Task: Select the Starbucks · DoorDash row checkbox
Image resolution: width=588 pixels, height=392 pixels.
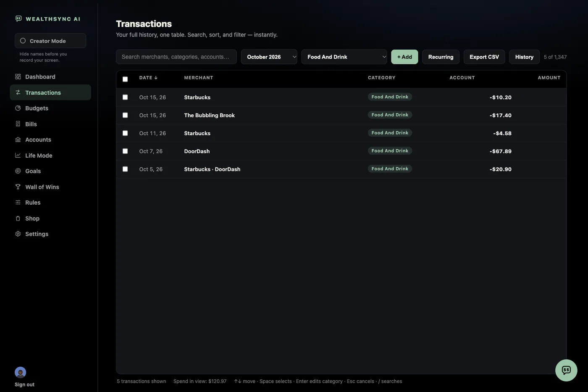Action: [x=125, y=169]
